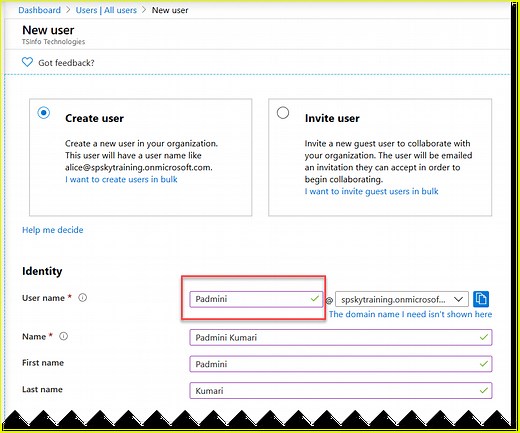The image size is (520, 433).
Task: Select the Invite user radio button
Action: 283,113
